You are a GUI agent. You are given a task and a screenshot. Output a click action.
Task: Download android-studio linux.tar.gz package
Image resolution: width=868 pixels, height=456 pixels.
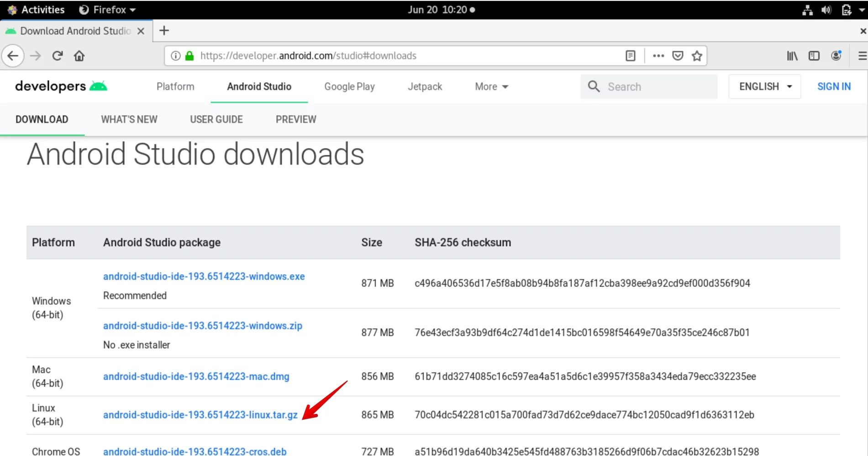click(200, 415)
